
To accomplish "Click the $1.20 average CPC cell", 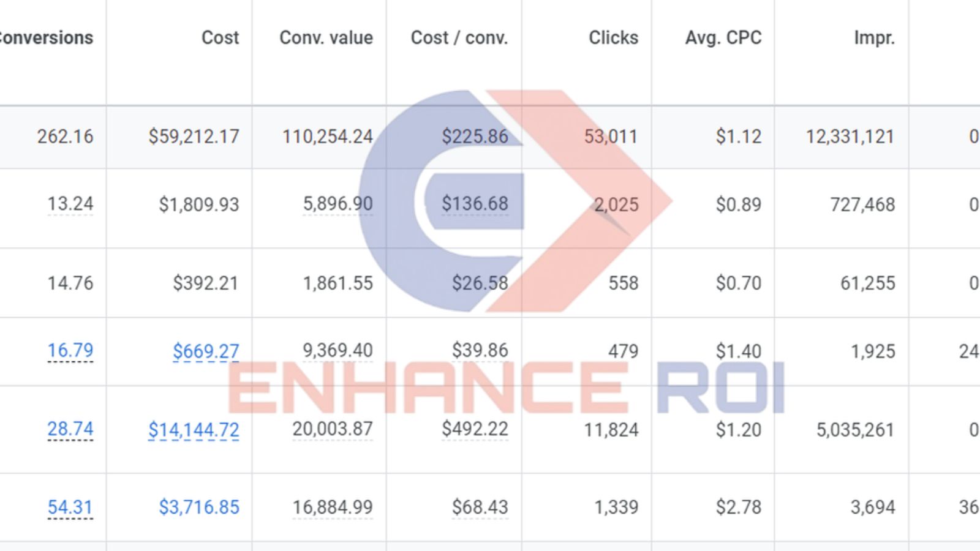I will [x=739, y=430].
